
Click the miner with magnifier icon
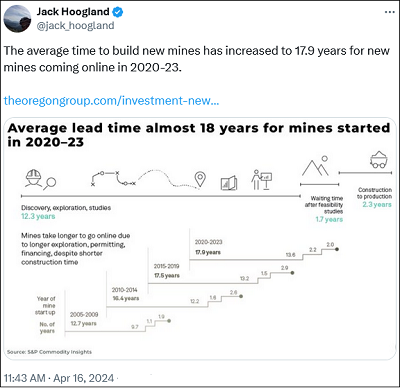[40, 179]
